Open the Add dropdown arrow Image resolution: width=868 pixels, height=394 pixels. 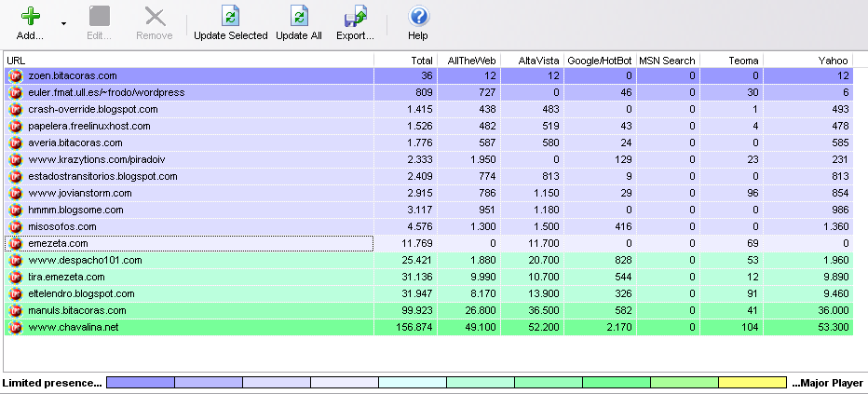[63, 24]
